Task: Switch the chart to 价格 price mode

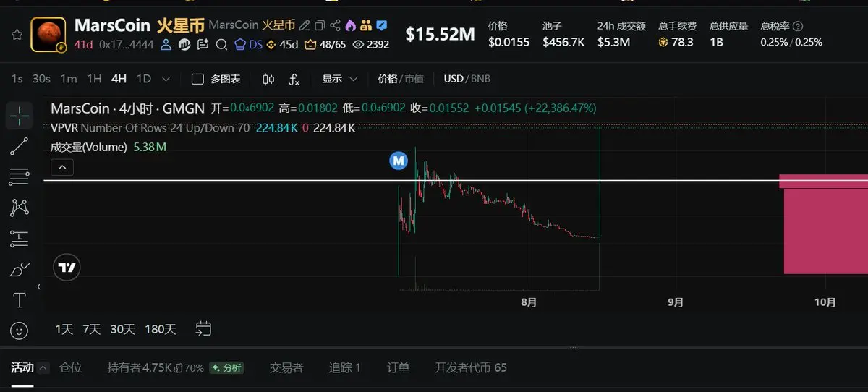Action: [388, 79]
